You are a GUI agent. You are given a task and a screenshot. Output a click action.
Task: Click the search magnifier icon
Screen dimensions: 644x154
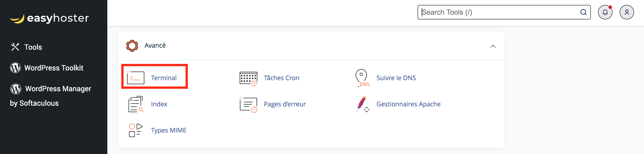point(583,12)
